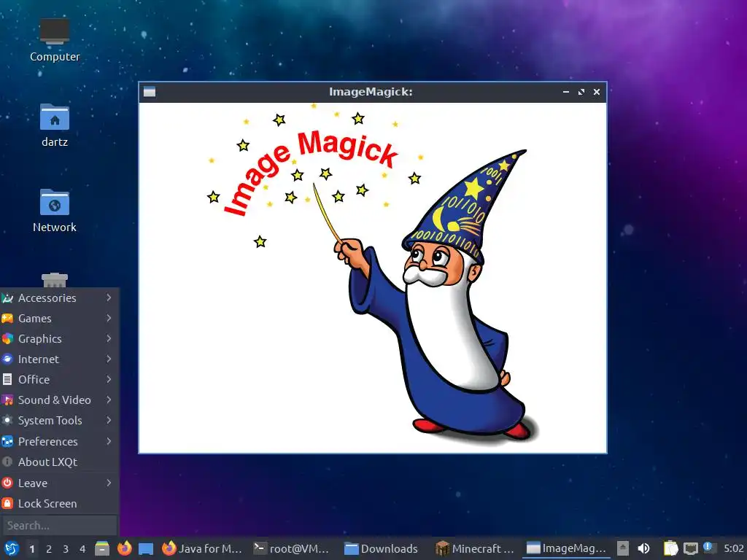Screen dimensions: 747x560
Task: Click the red Leave power icon
Action: (x=7, y=483)
